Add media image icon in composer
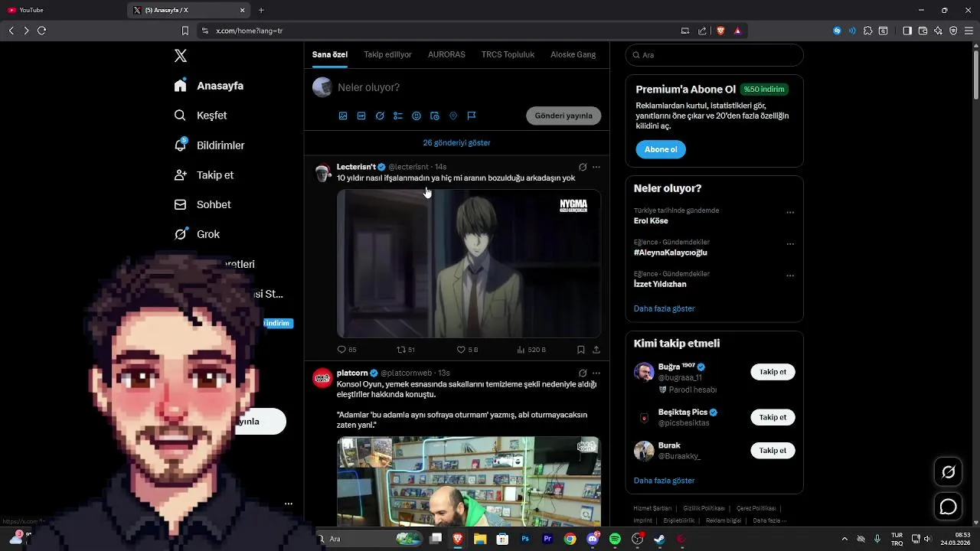980x551 pixels. 343,116
